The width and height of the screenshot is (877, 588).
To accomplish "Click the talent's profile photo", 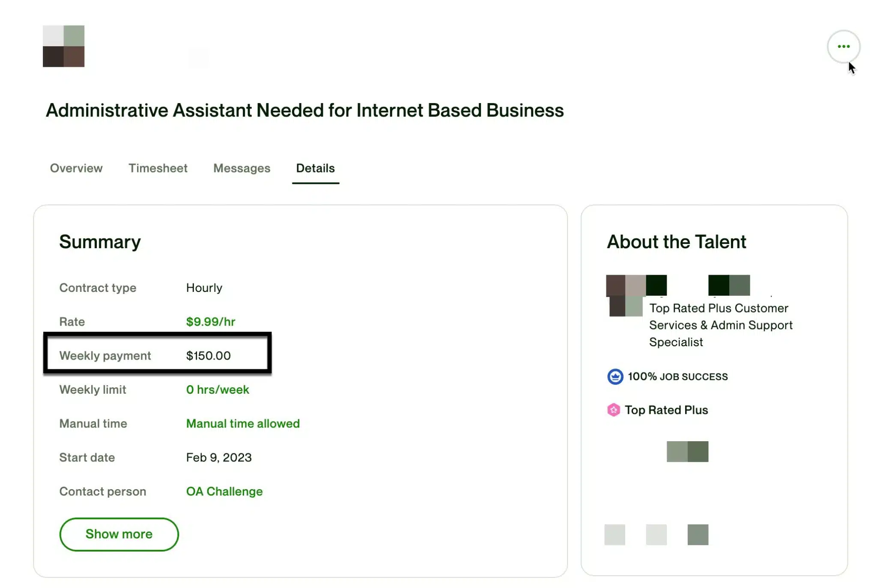I will (625, 296).
